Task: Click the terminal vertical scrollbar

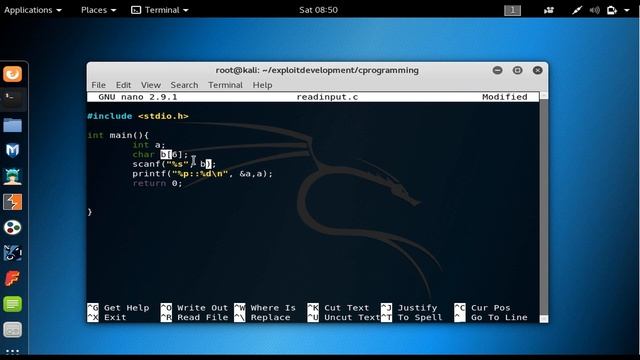Action: (544, 207)
